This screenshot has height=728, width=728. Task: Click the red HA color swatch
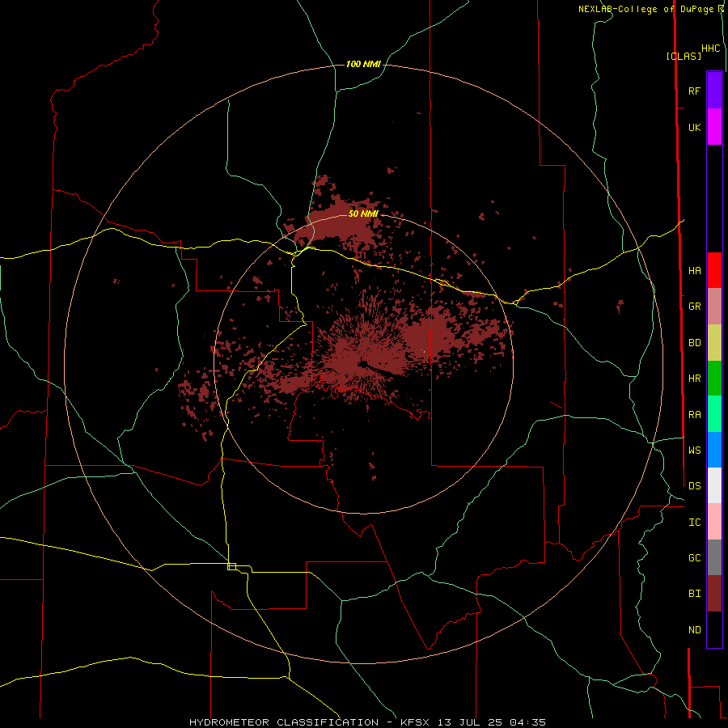(714, 270)
